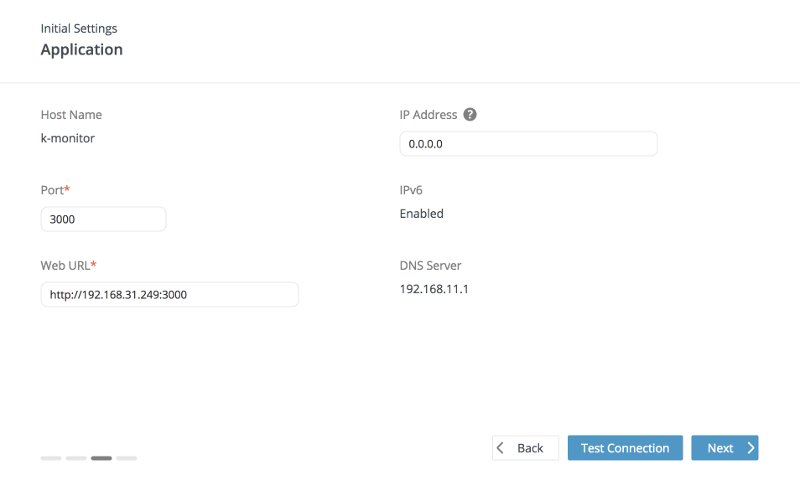
Task: Click the 'Application' page heading
Action: 82,49
